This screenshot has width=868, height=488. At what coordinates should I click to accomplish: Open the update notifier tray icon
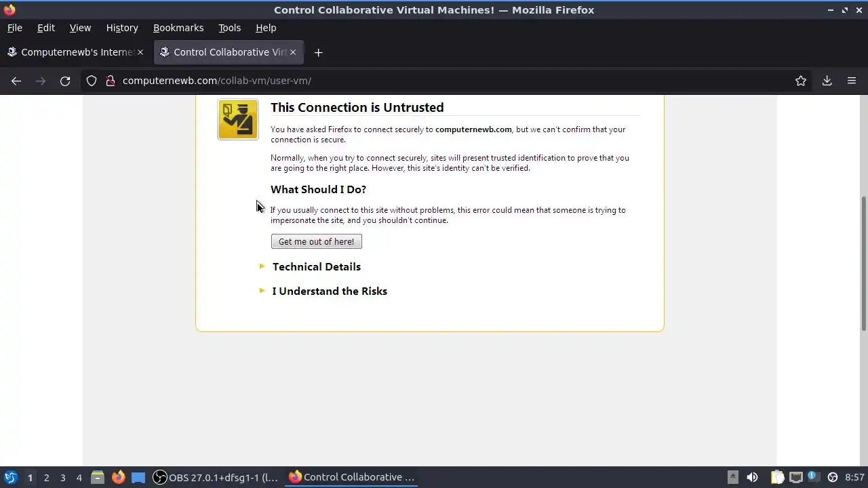click(x=813, y=477)
